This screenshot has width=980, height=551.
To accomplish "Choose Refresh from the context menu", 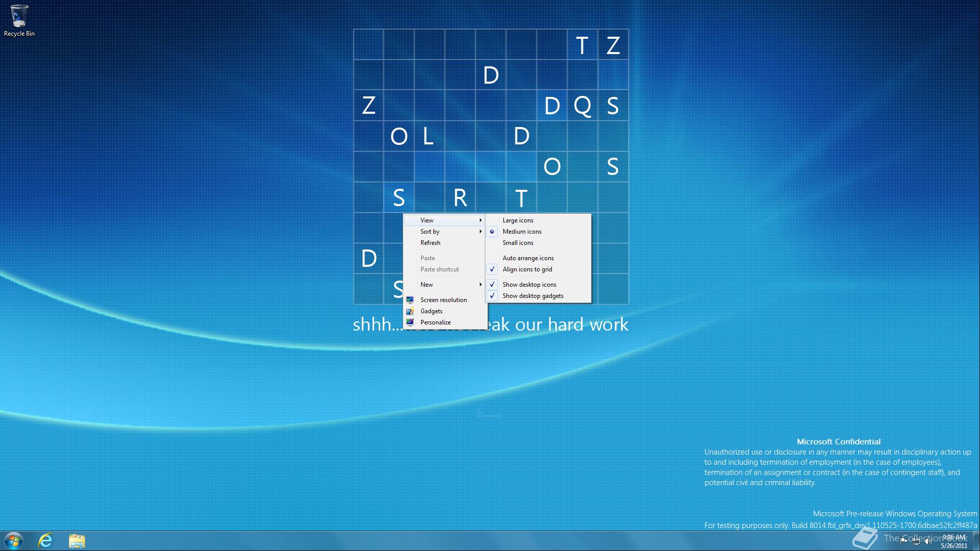I will (x=445, y=243).
